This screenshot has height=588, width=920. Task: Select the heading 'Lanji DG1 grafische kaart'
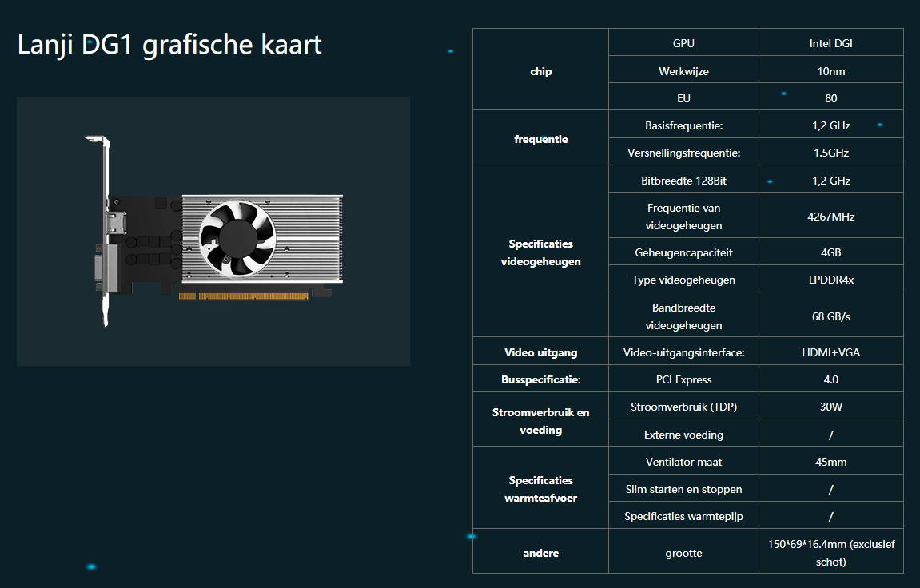pos(169,45)
